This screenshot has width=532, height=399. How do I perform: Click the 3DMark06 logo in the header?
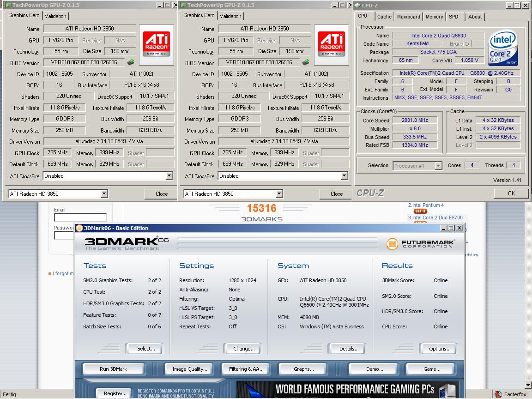126,242
